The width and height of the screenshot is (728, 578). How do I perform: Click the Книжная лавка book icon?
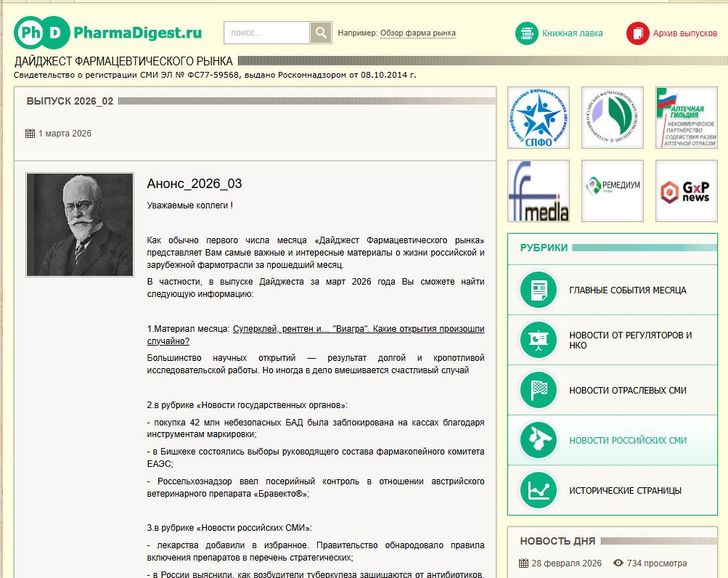(x=527, y=33)
